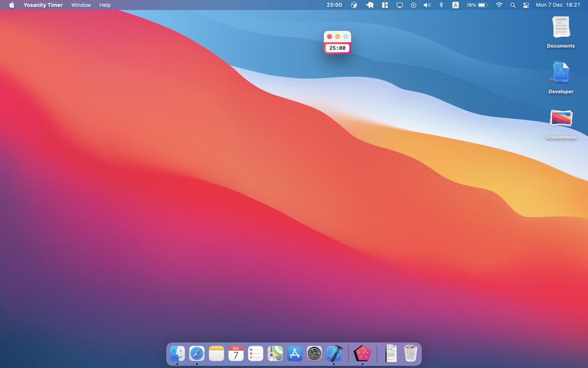Open the documents stack in the Dock
Screen dimensions: 588x368
pos(391,353)
